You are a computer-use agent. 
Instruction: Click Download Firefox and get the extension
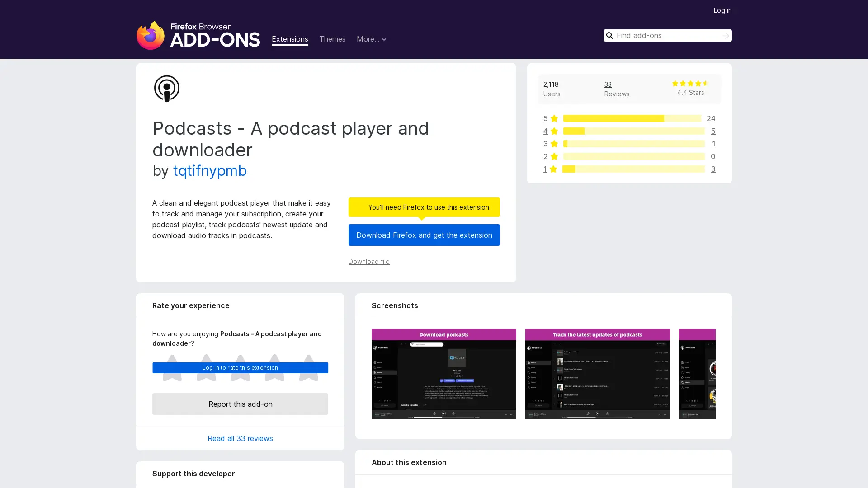pos(424,235)
